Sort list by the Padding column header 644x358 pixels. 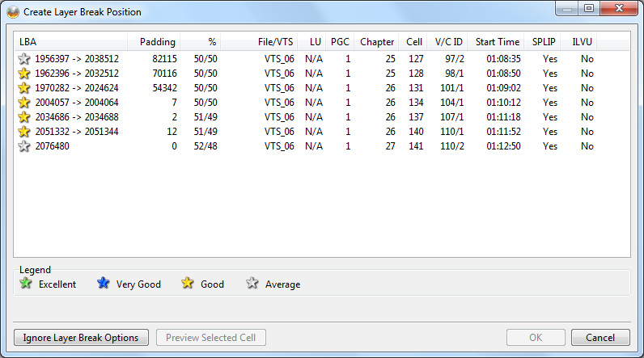pyautogui.click(x=157, y=42)
